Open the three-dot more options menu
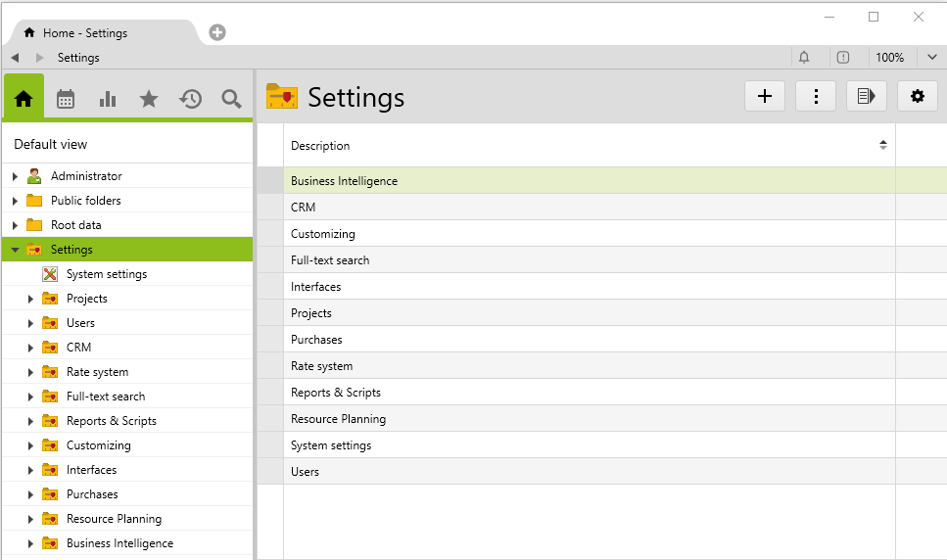 coord(816,96)
